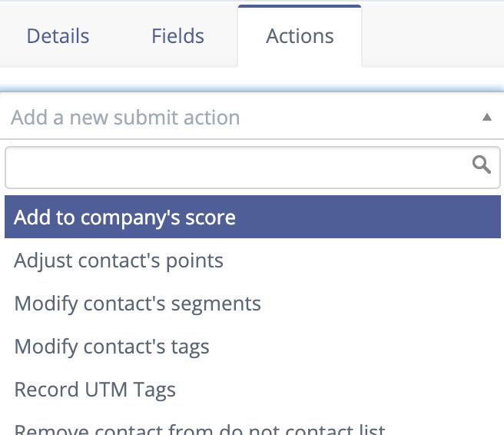Click inside the empty filter text box
The height and width of the screenshot is (435, 504).
pyautogui.click(x=253, y=168)
